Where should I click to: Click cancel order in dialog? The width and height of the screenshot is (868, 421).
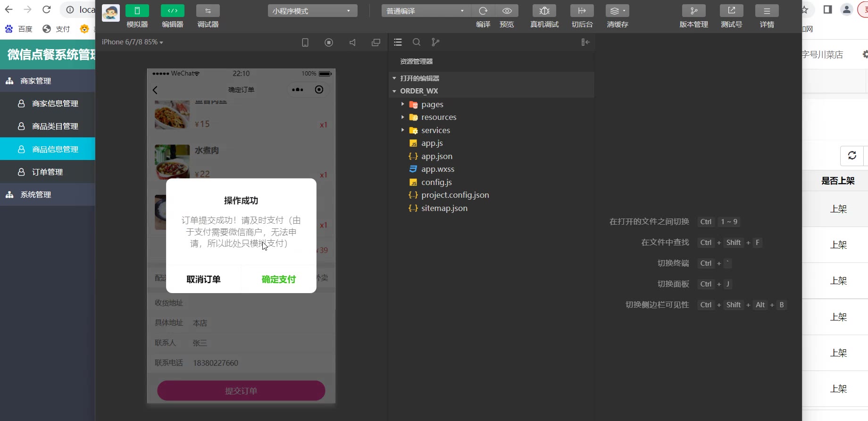click(203, 279)
